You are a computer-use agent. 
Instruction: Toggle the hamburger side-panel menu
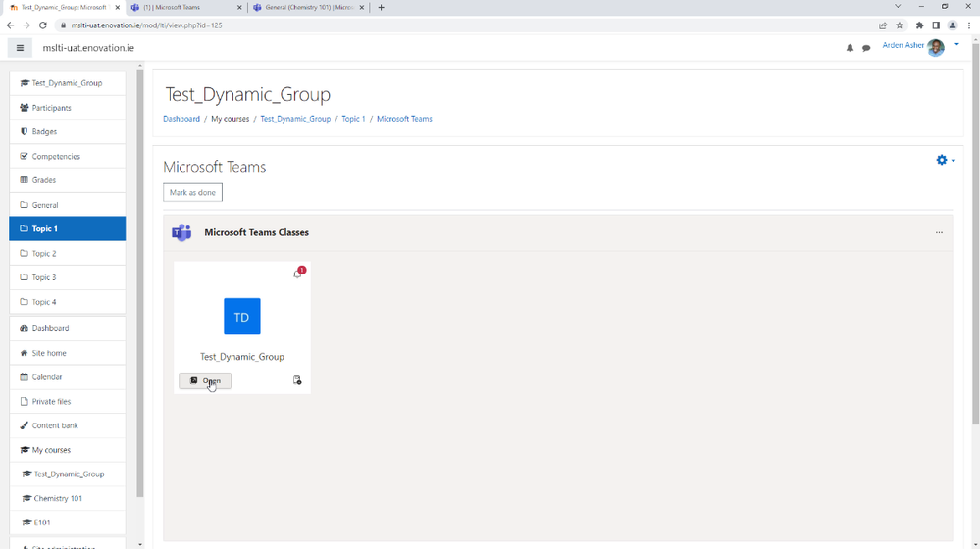[20, 48]
